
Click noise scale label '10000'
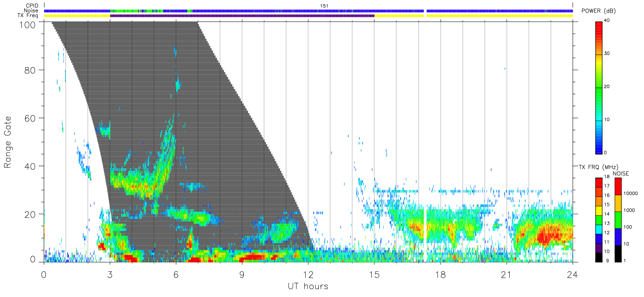click(629, 193)
